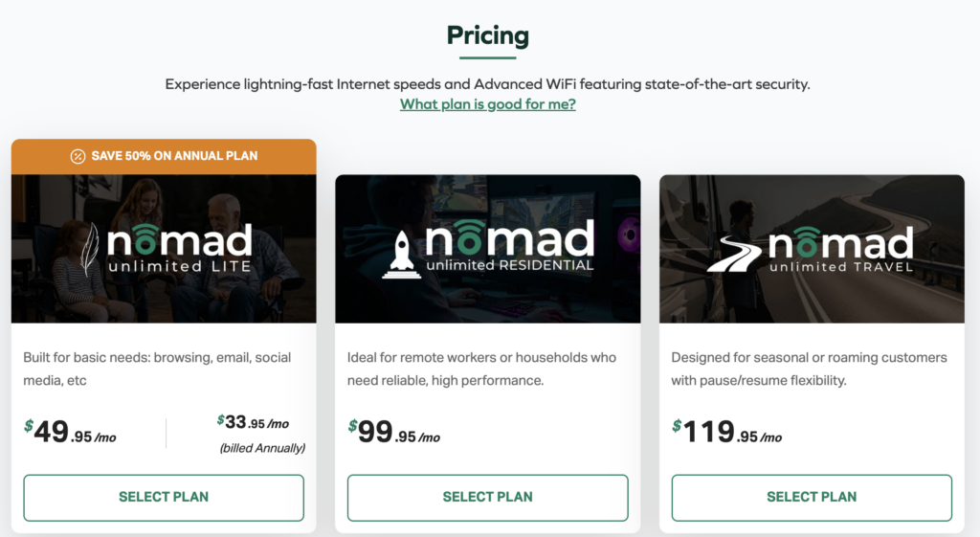The image size is (980, 537).
Task: Click the Travel plan pause/resume description
Action: point(809,369)
